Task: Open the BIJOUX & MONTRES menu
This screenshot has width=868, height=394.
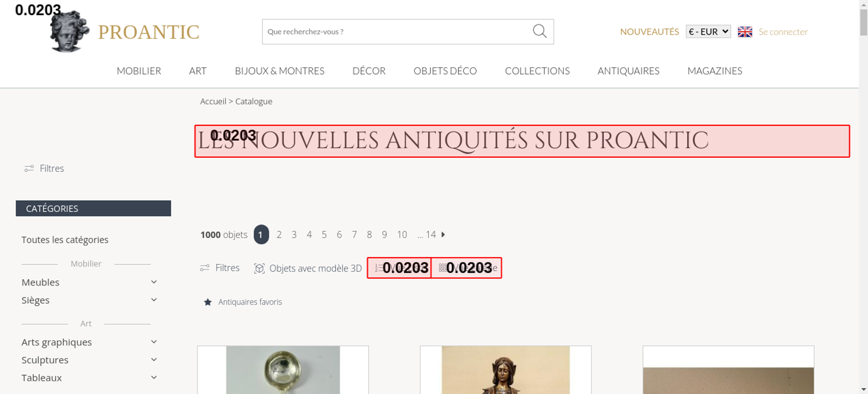Action: pyautogui.click(x=279, y=71)
